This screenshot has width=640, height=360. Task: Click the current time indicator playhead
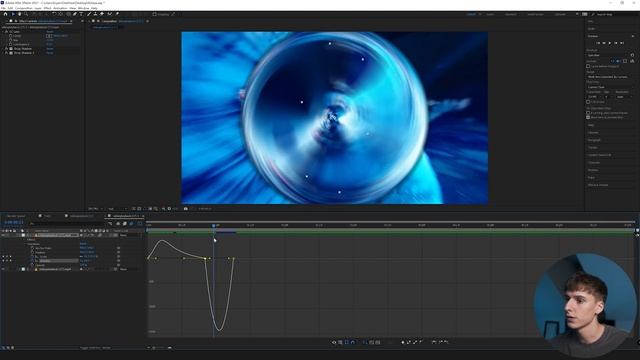click(213, 225)
